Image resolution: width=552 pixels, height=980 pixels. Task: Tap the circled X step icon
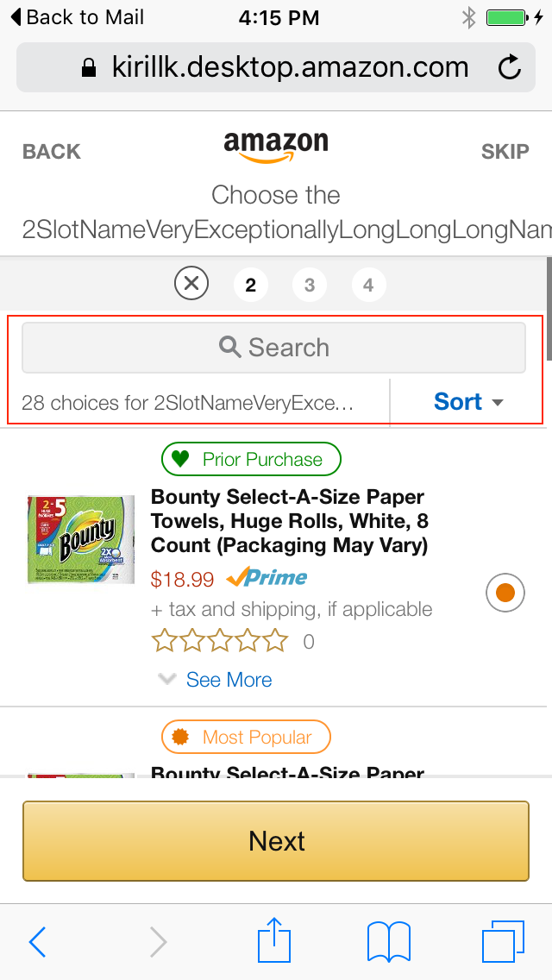tap(191, 285)
